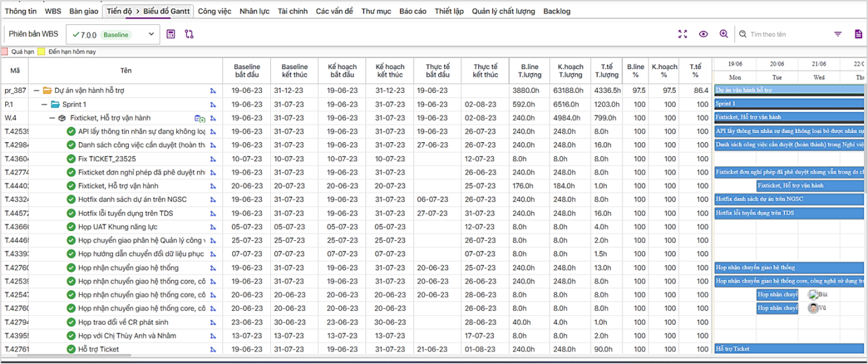Select the Biểu đồ Gantt tab
868x364 pixels.
tap(168, 11)
